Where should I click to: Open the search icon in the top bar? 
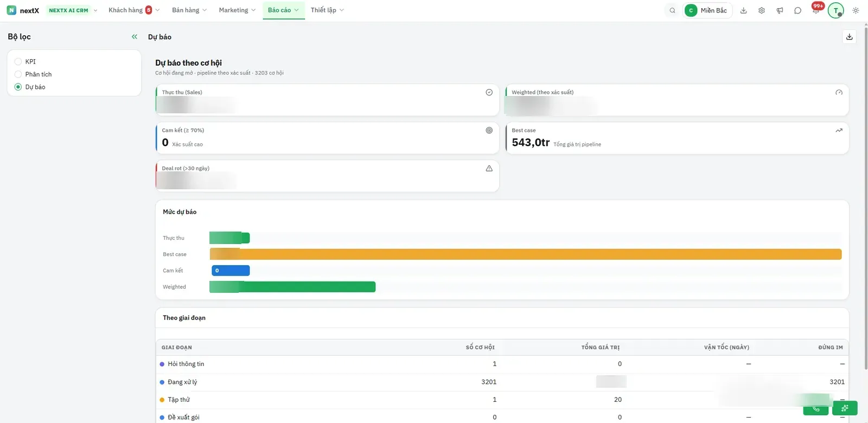(672, 10)
